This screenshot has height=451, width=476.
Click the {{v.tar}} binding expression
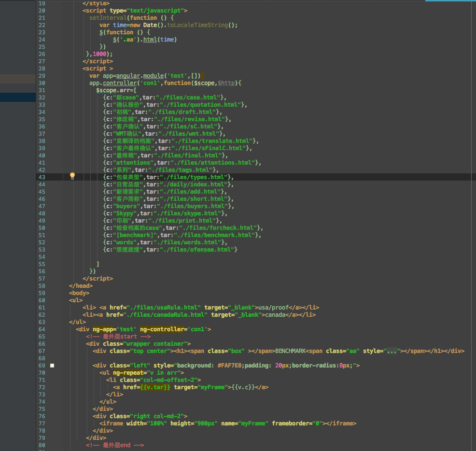[155, 388]
